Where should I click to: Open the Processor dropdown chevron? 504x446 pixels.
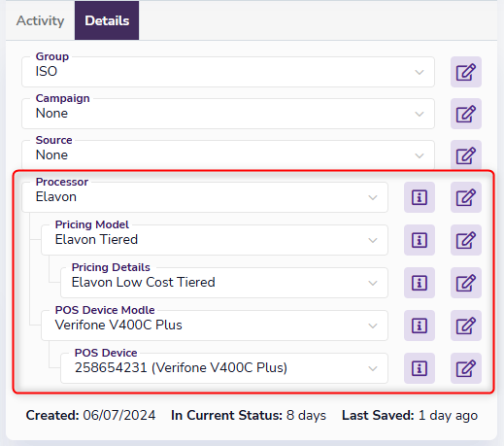[373, 197]
